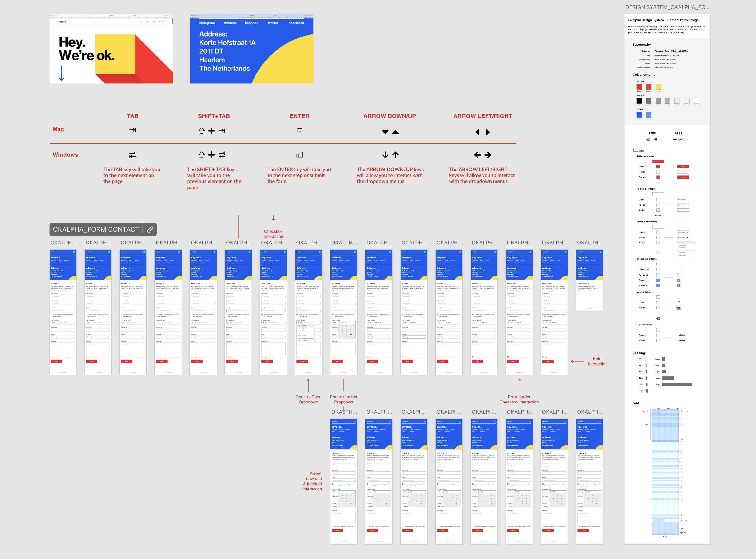Open Default Placeholder dropdown in Form field container
Image resolution: width=756 pixels, height=559 pixels.
point(683,232)
